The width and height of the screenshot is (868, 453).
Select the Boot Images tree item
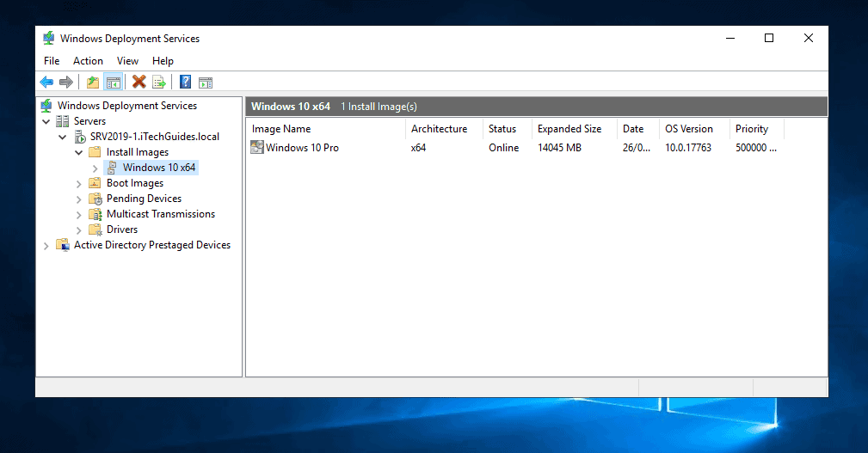135,183
